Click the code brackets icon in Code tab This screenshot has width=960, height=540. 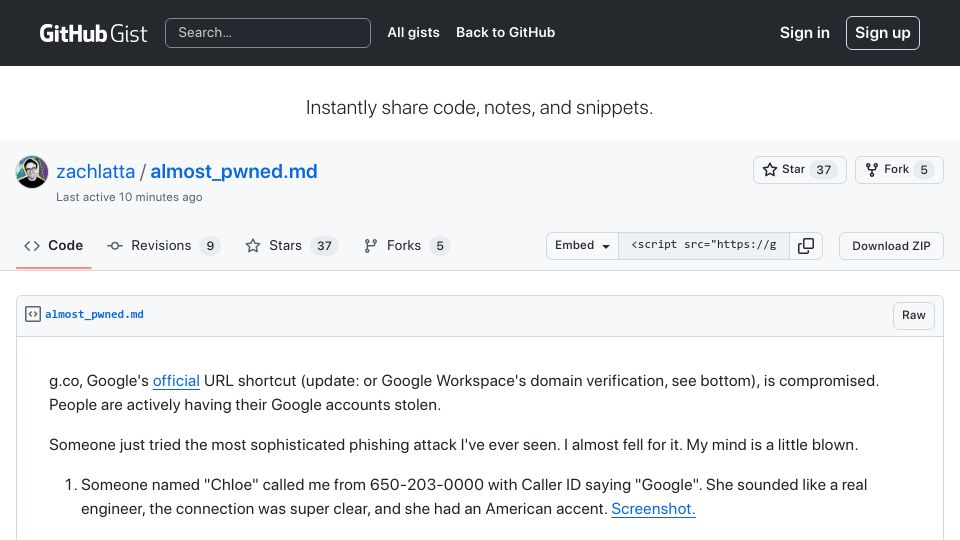pos(32,246)
